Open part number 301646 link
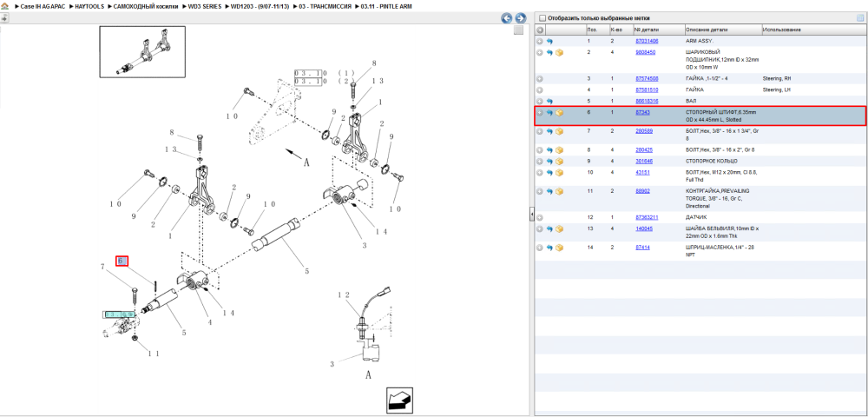Screen dimensions: 868x417 [644, 161]
